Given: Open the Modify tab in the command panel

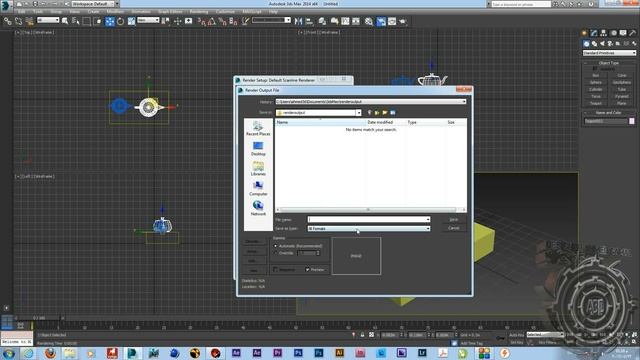Looking at the screenshot, I should click(x=594, y=33).
